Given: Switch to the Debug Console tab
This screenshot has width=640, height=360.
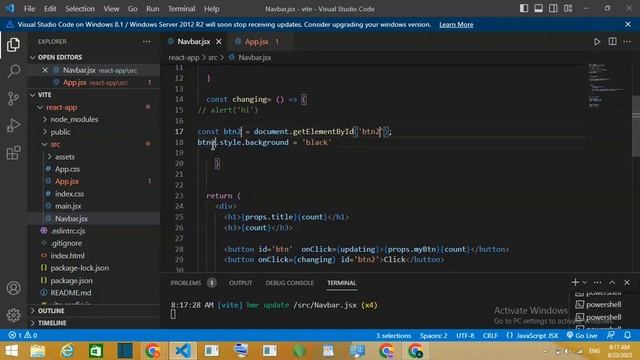Looking at the screenshot, I should click(289, 283).
